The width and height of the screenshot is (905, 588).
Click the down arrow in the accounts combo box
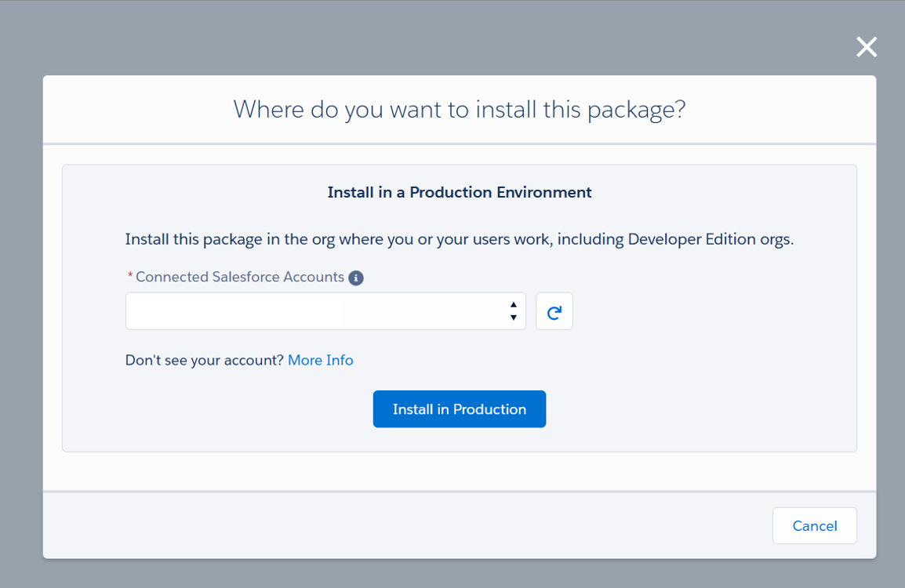[513, 318]
